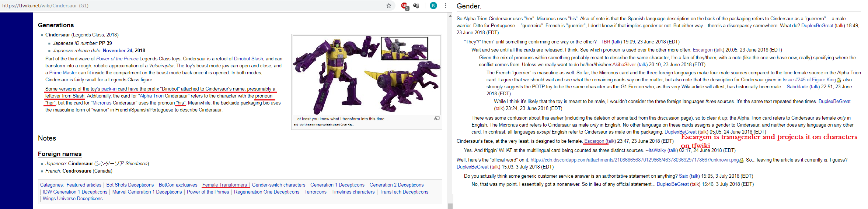
Task: Open the Saix user link
Action: (x=683, y=176)
